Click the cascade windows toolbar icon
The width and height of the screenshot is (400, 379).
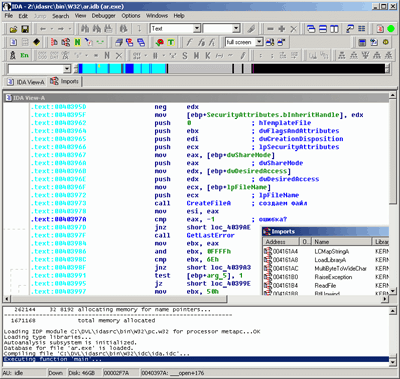pos(311,29)
